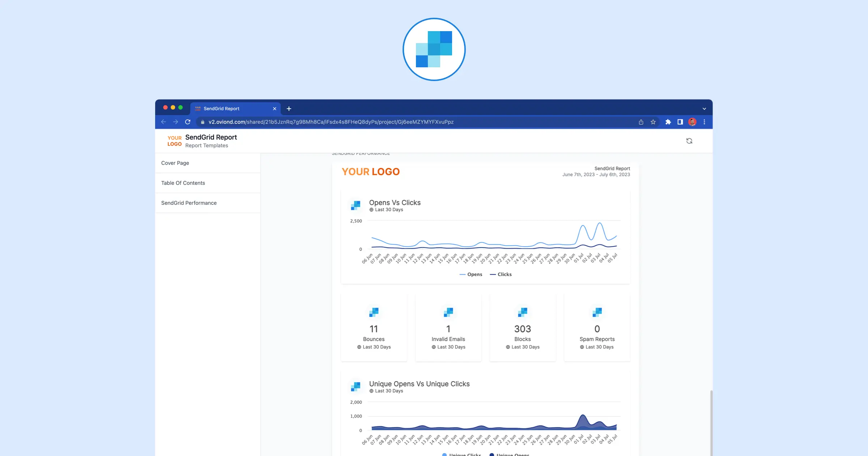Image resolution: width=868 pixels, height=456 pixels.
Task: Click the SendGrid icon beside Opens Vs Clicks
Action: coord(356,206)
